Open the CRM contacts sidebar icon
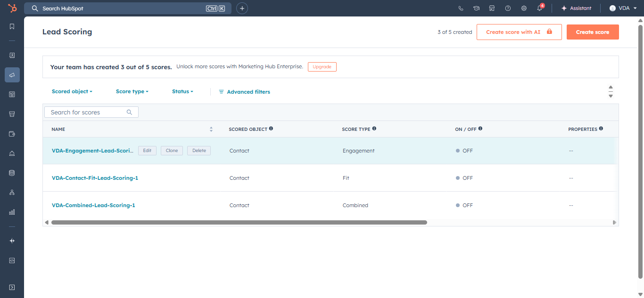 pos(12,55)
